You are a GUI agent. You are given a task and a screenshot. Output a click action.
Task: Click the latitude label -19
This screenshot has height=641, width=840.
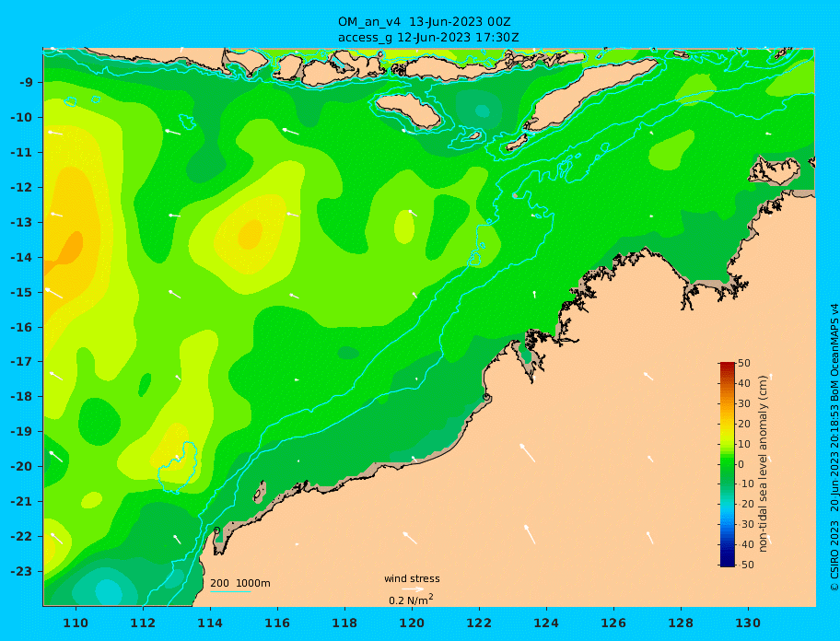(x=22, y=432)
